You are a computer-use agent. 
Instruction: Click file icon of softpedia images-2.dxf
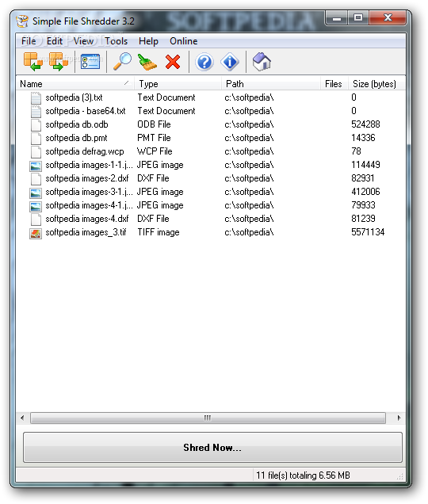[36, 179]
